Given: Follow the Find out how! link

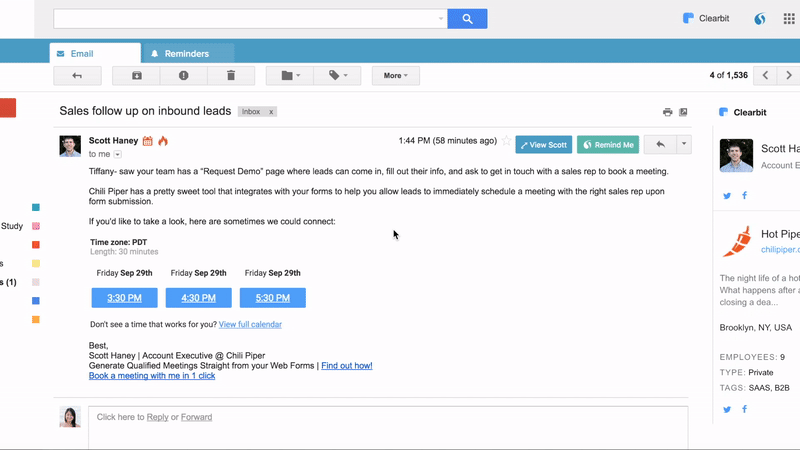Looking at the screenshot, I should tap(346, 366).
